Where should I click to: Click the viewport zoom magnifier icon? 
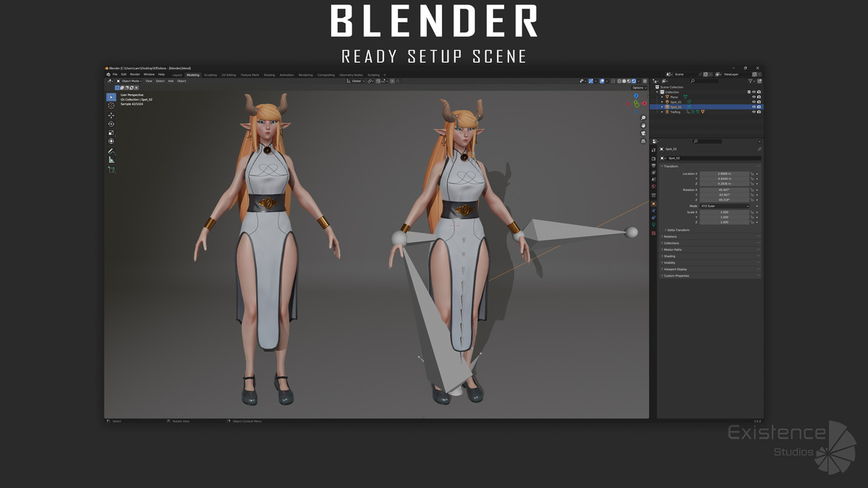[x=643, y=118]
